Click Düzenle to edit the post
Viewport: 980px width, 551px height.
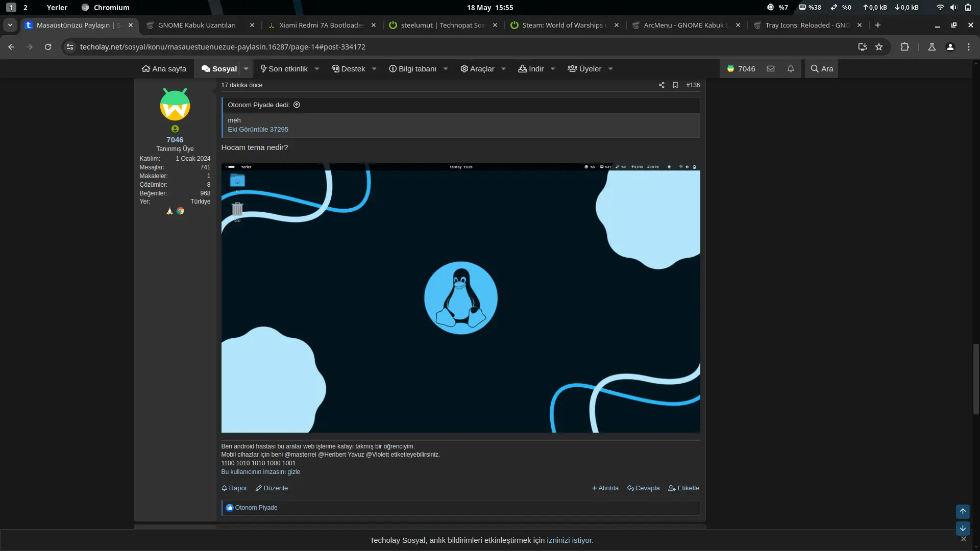coord(272,488)
